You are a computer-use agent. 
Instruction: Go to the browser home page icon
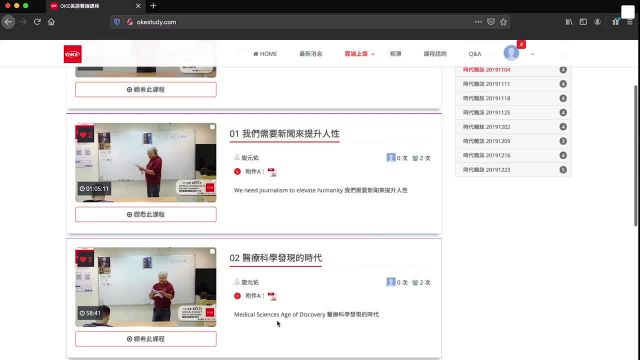click(51, 22)
